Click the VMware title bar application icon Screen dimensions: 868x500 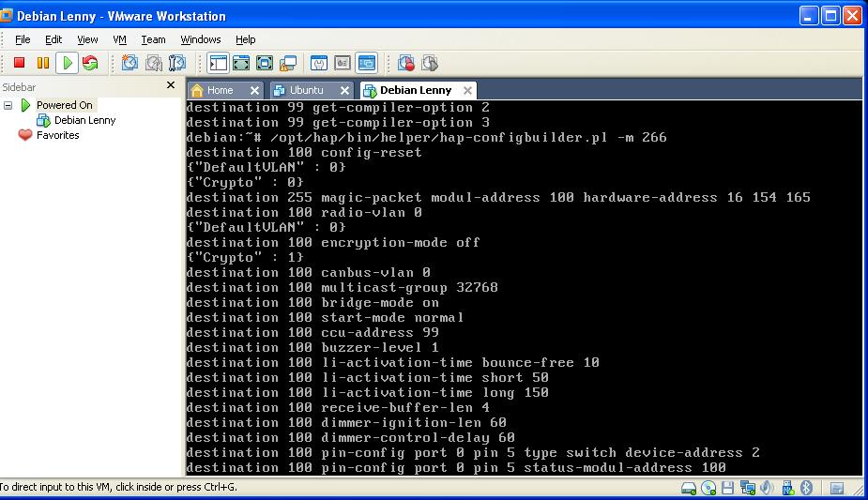pyautogui.click(x=6, y=15)
